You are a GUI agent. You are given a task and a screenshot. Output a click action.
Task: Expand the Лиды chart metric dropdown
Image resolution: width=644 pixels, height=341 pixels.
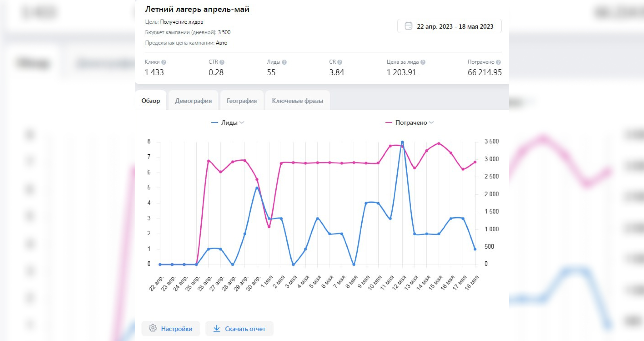tap(241, 122)
